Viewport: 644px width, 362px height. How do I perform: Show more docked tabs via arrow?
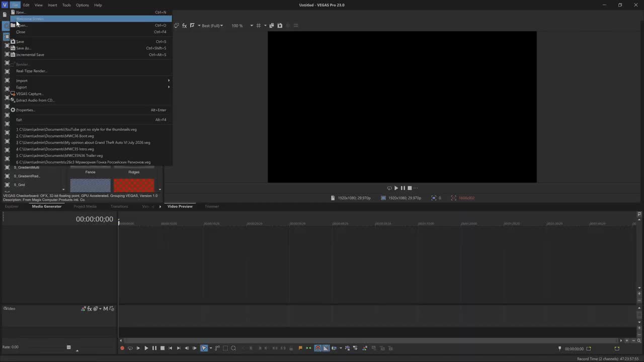pos(160,206)
